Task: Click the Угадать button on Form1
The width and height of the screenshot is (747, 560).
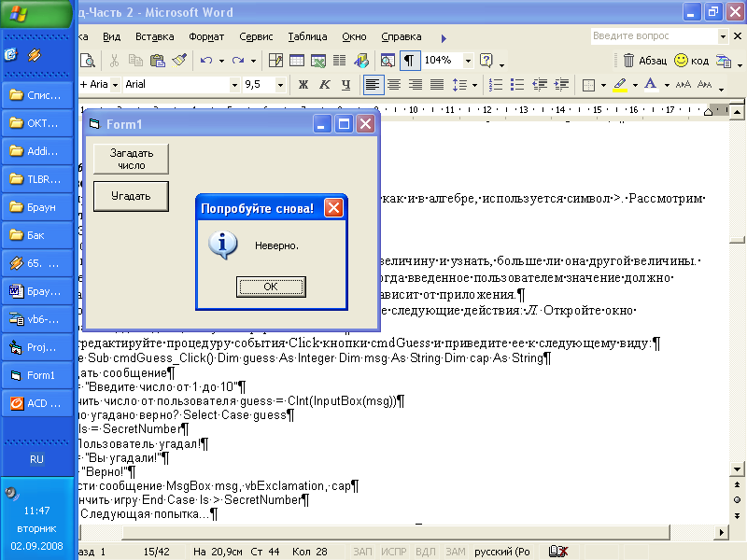Action: pos(131,196)
